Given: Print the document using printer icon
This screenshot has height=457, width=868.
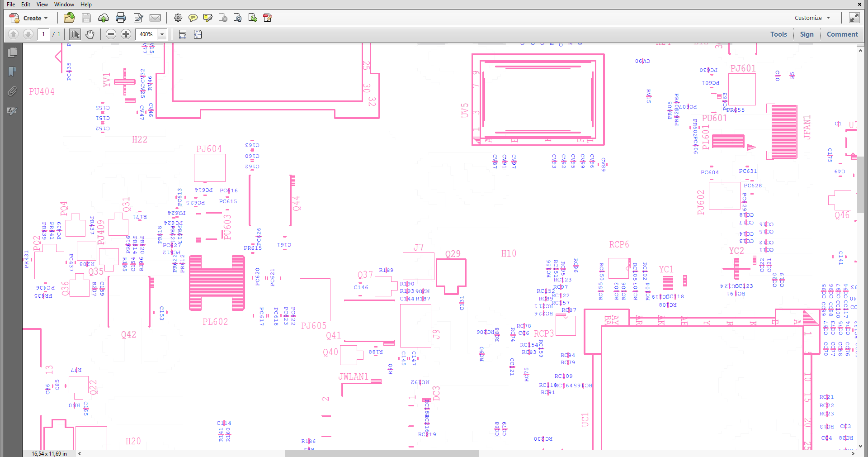Looking at the screenshot, I should tap(121, 18).
